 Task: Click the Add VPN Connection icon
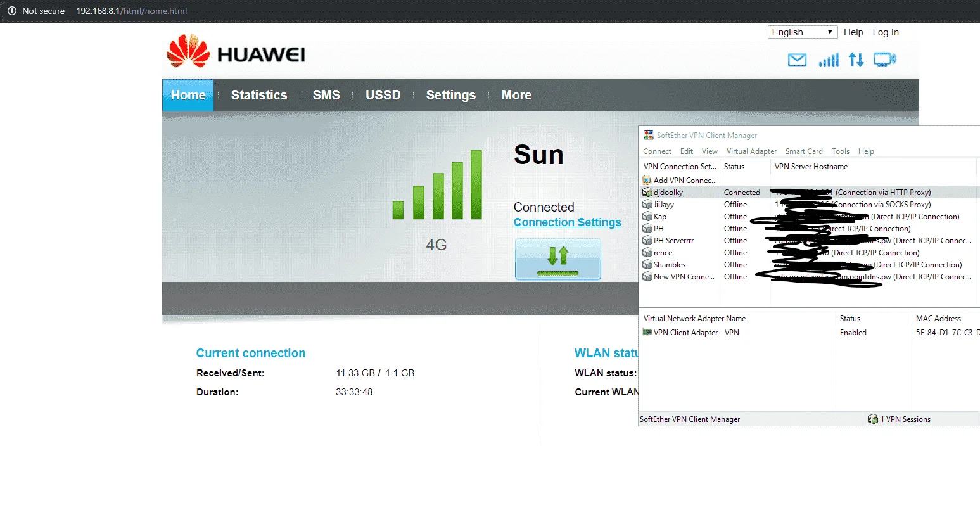tap(647, 180)
